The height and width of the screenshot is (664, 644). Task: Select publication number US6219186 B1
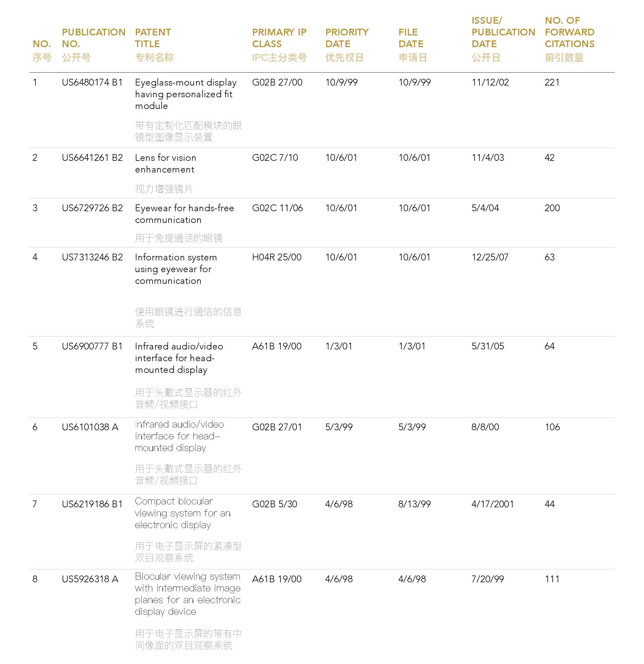(92, 504)
